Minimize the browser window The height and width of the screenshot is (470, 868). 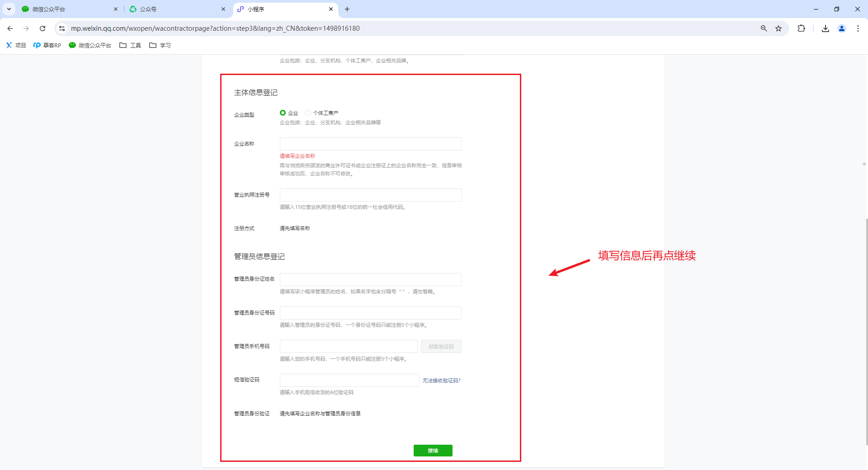pos(816,9)
